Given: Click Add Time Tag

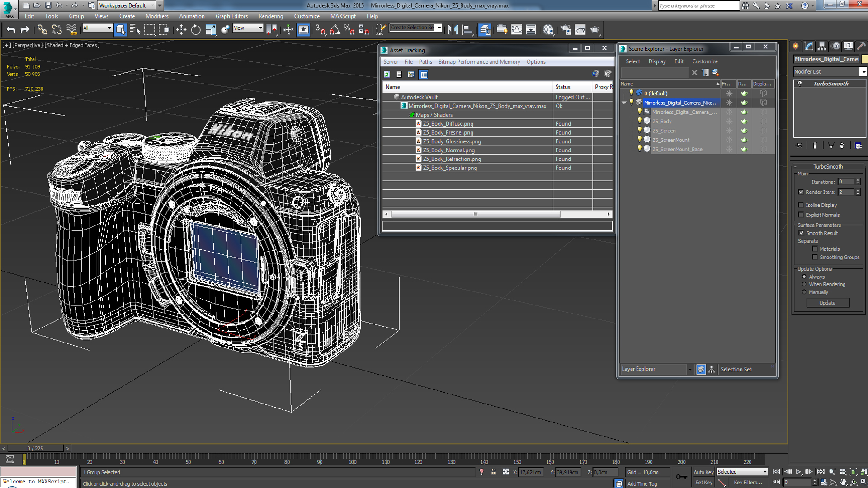Looking at the screenshot, I should (642, 484).
